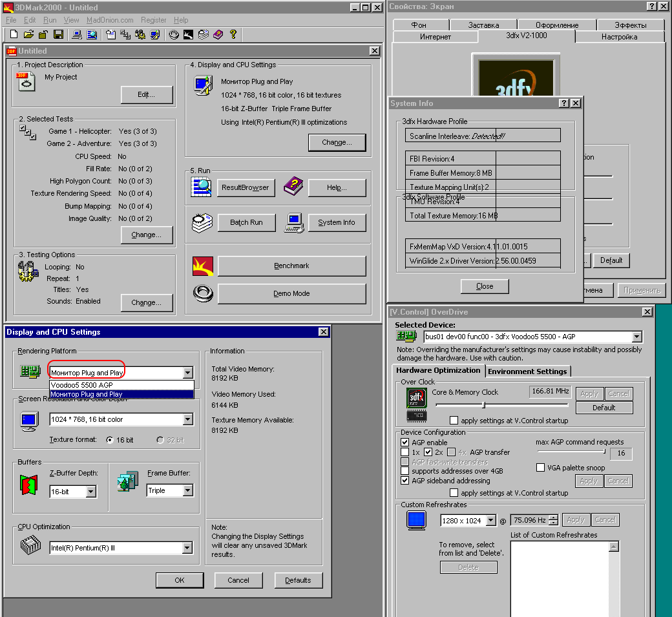Open the File menu

coord(11,20)
